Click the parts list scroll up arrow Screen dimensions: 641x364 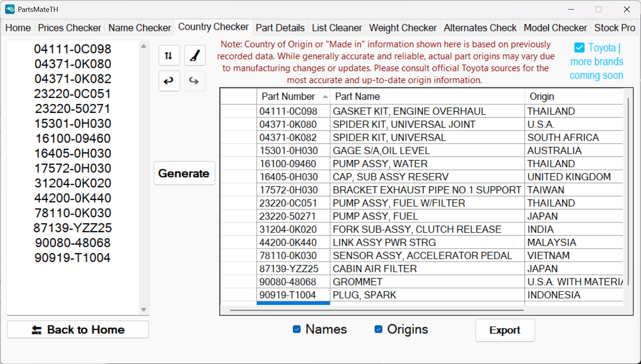point(144,46)
